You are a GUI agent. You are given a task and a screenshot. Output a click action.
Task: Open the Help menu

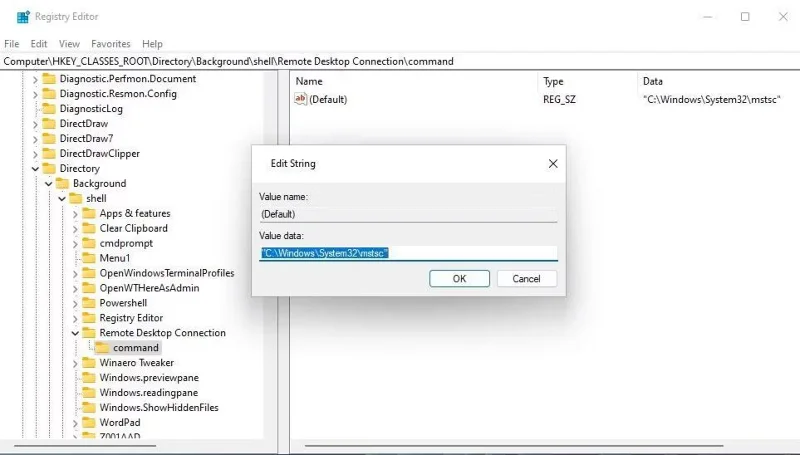pos(152,44)
